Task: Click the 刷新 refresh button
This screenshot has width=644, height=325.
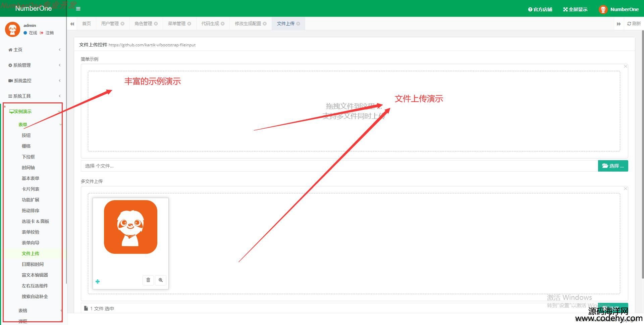Action: coord(634,24)
